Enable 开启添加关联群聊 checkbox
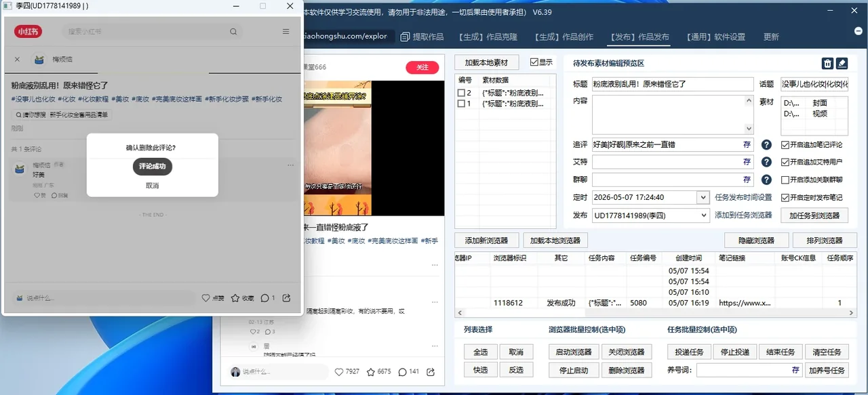This screenshot has width=868, height=395. pyautogui.click(x=785, y=180)
